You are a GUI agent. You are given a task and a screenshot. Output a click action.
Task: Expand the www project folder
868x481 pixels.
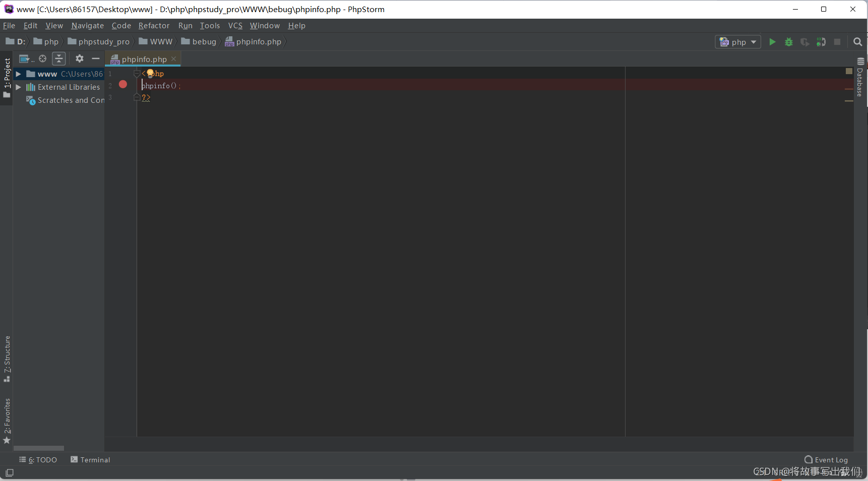point(18,74)
